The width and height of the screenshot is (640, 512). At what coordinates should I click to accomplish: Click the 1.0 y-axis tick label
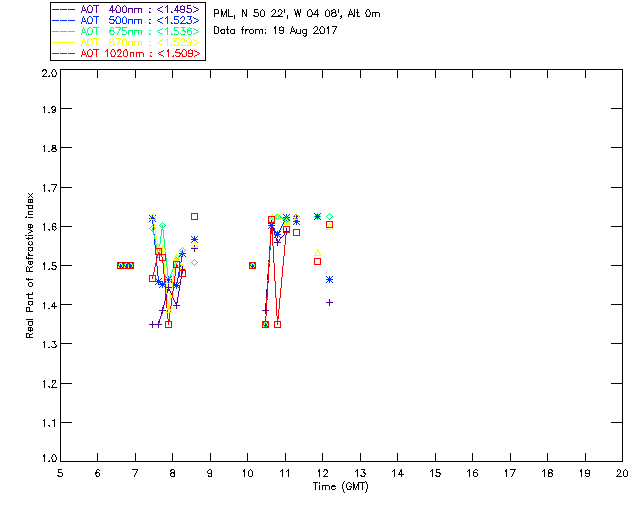click(49, 458)
